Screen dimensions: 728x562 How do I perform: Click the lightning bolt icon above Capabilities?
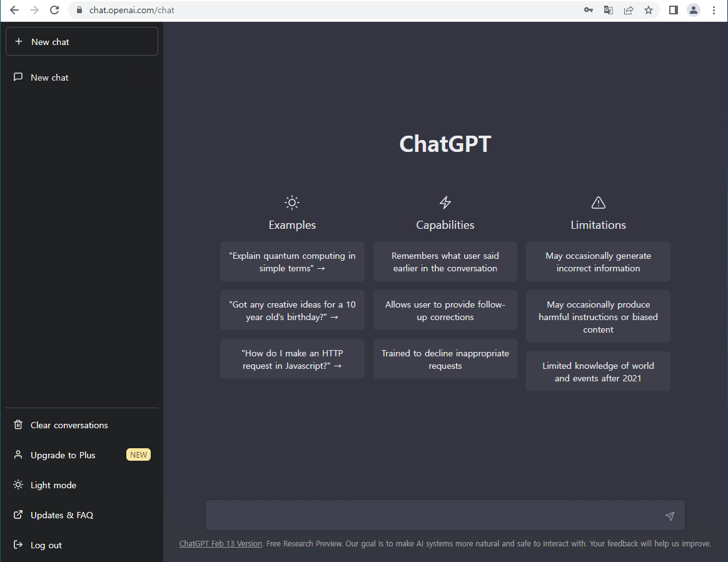(x=445, y=203)
